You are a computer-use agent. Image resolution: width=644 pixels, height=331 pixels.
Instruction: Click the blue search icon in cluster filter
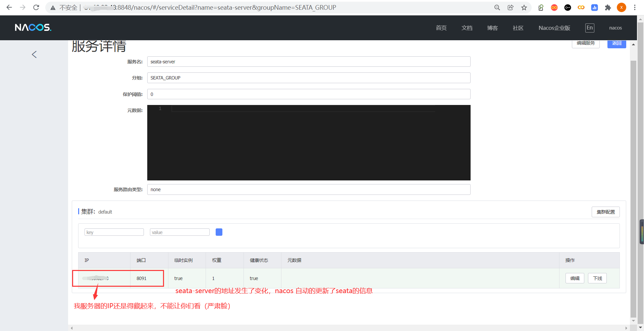[219, 232]
